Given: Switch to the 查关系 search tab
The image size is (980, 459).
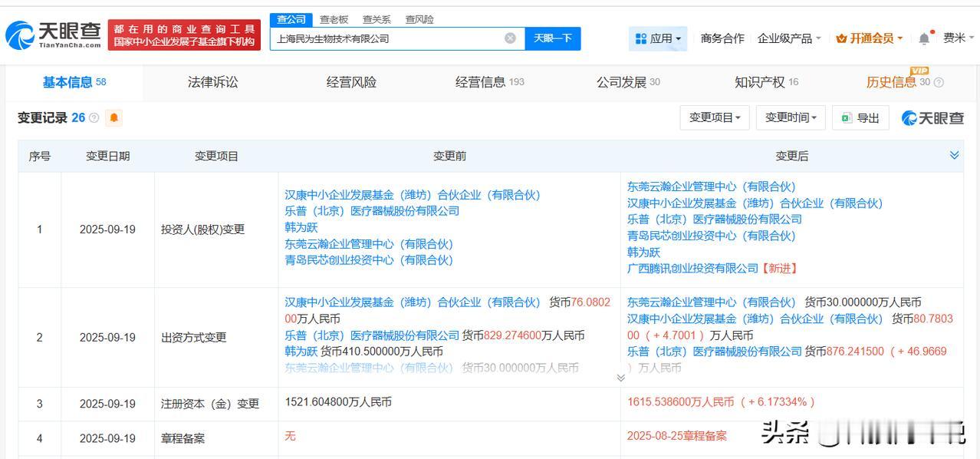Looking at the screenshot, I should 377,19.
